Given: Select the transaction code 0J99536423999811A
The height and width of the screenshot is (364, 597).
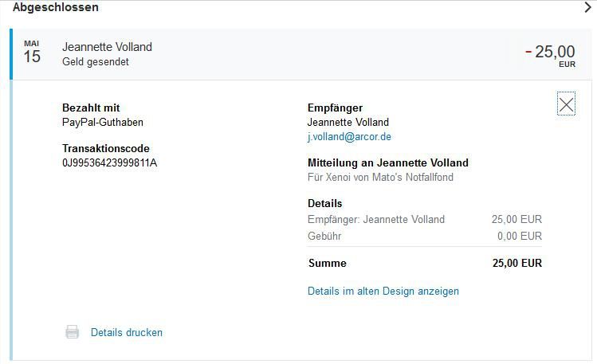Looking at the screenshot, I should point(110,162).
